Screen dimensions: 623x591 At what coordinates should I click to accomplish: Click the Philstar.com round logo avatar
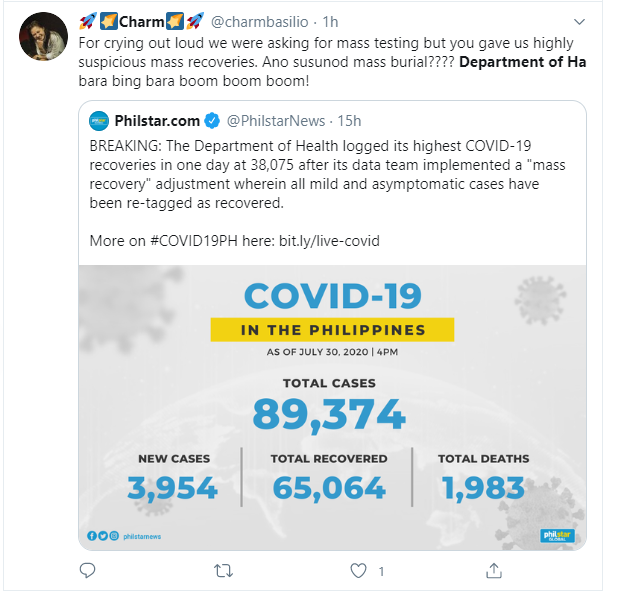click(99, 121)
